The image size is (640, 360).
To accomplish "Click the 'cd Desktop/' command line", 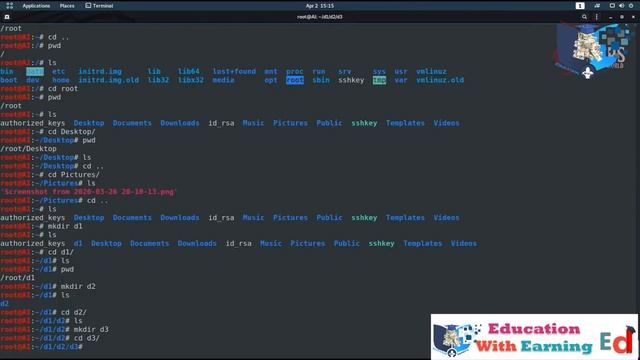I will pyautogui.click(x=48, y=131).
